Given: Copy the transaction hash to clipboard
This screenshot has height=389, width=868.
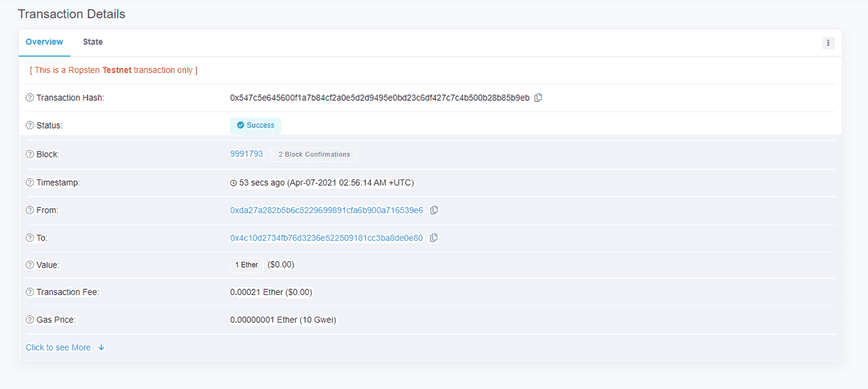Looking at the screenshot, I should (538, 98).
